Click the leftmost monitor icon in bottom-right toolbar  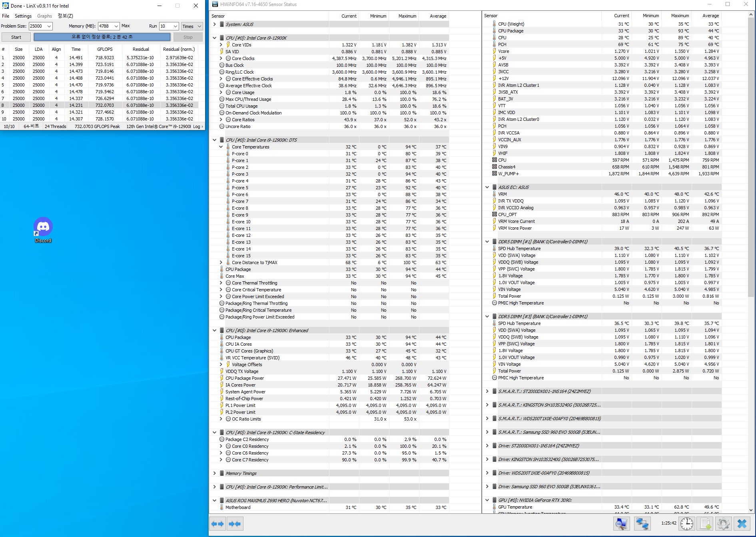click(x=622, y=523)
